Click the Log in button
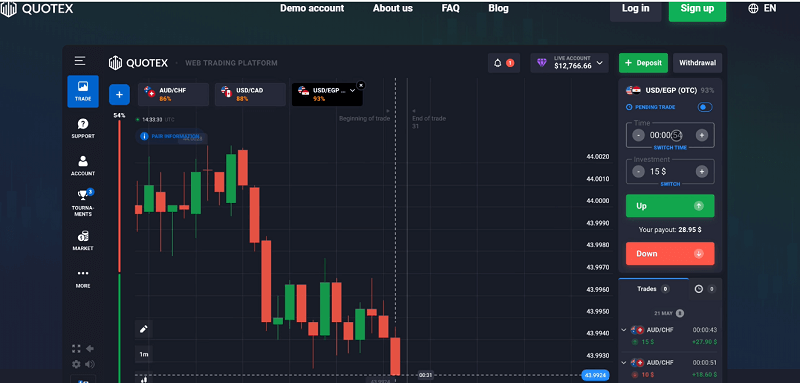 (636, 10)
